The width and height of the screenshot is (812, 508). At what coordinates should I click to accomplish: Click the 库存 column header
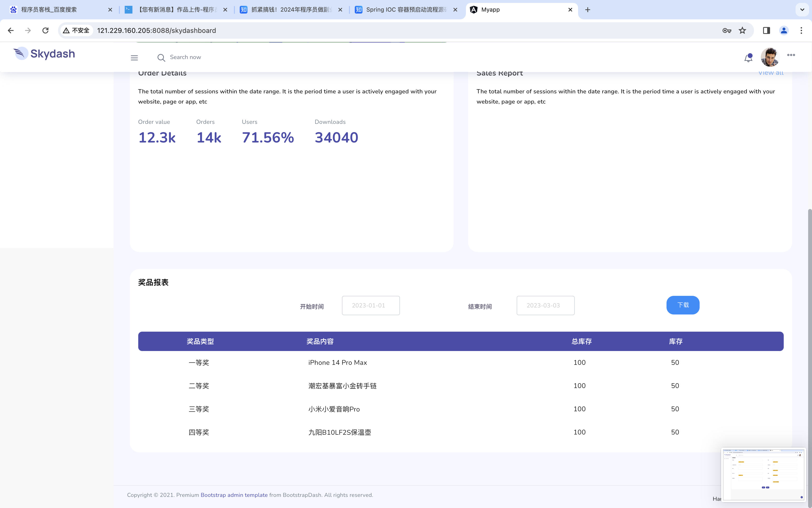[676, 341]
